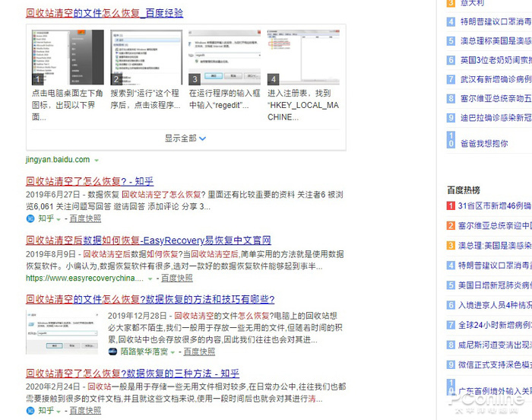
Task: Click the regedit dialog thumbnail in 2019年12月28日 result
Action: (62, 332)
